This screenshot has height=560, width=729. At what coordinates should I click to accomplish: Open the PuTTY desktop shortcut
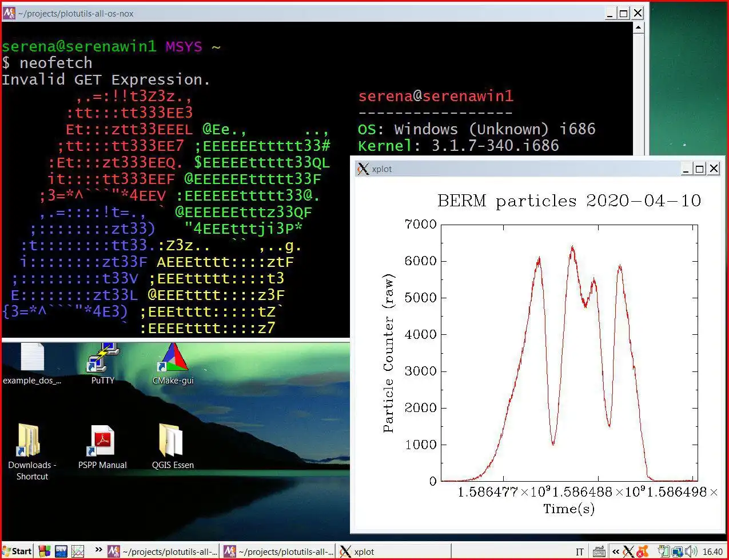(x=103, y=363)
